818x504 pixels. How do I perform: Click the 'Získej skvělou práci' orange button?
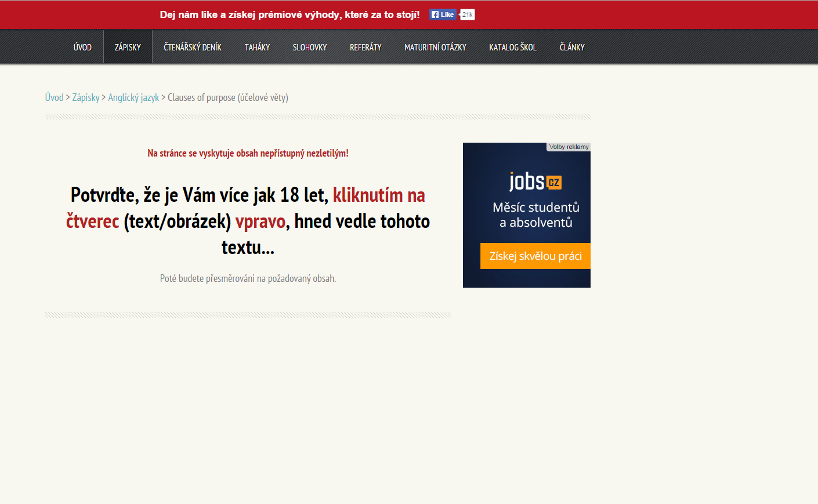[535, 256]
